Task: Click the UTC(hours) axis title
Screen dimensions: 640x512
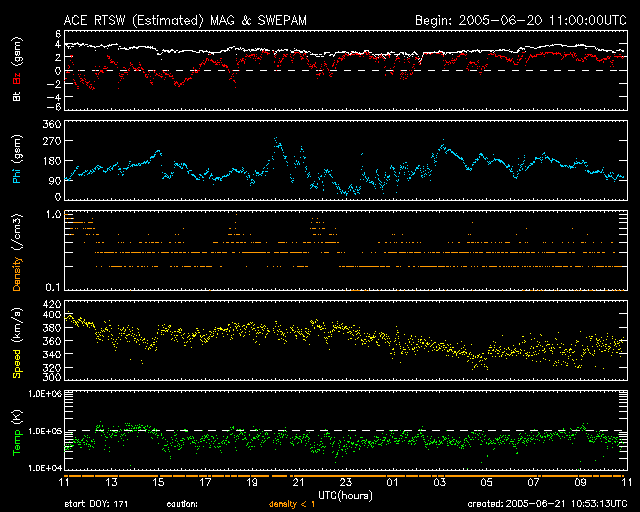Action: 345,494
